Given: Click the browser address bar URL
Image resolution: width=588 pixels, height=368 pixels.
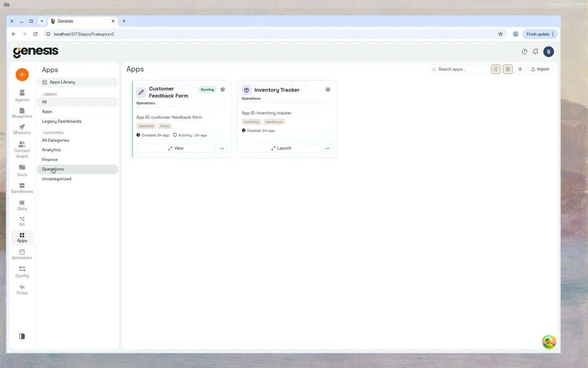Looking at the screenshot, I should tap(84, 34).
